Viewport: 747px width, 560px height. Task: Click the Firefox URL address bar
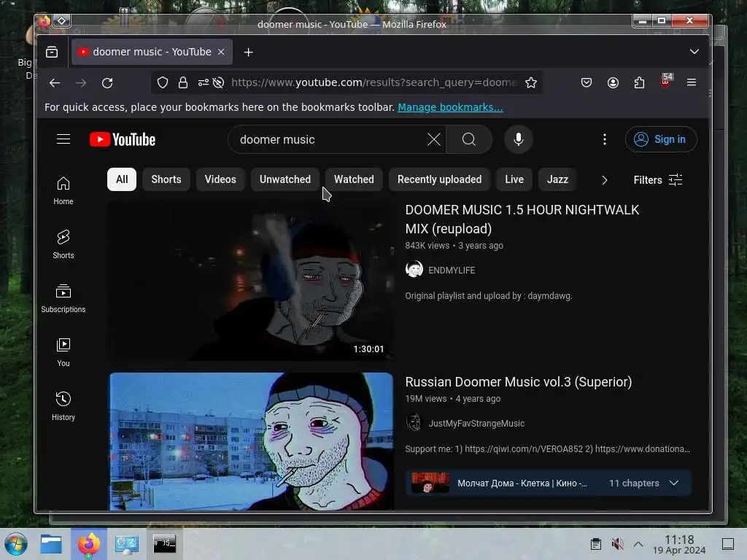coord(374,83)
